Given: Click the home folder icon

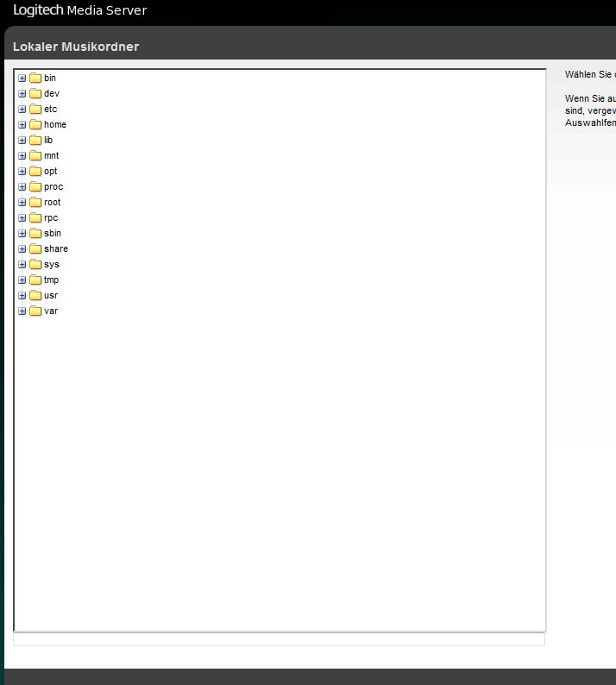Looking at the screenshot, I should click(35, 124).
